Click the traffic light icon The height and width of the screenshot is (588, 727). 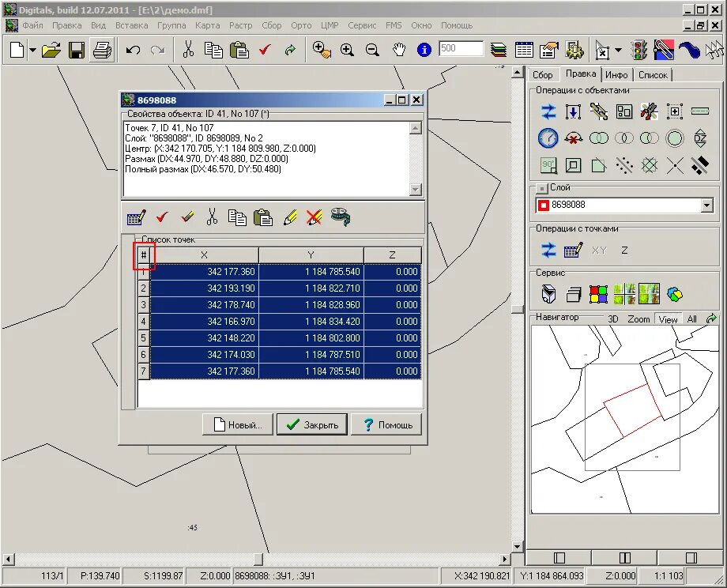(639, 50)
